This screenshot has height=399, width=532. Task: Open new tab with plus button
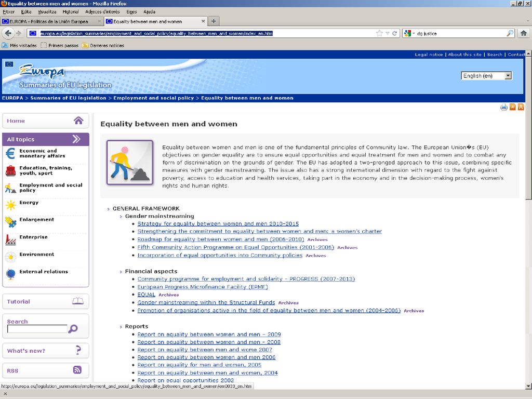click(x=214, y=21)
